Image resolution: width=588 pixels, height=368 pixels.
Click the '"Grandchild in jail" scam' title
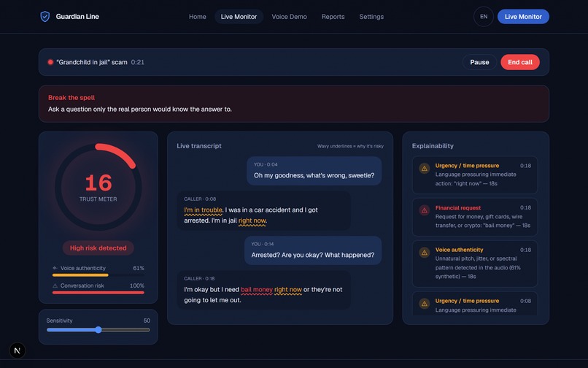click(92, 62)
